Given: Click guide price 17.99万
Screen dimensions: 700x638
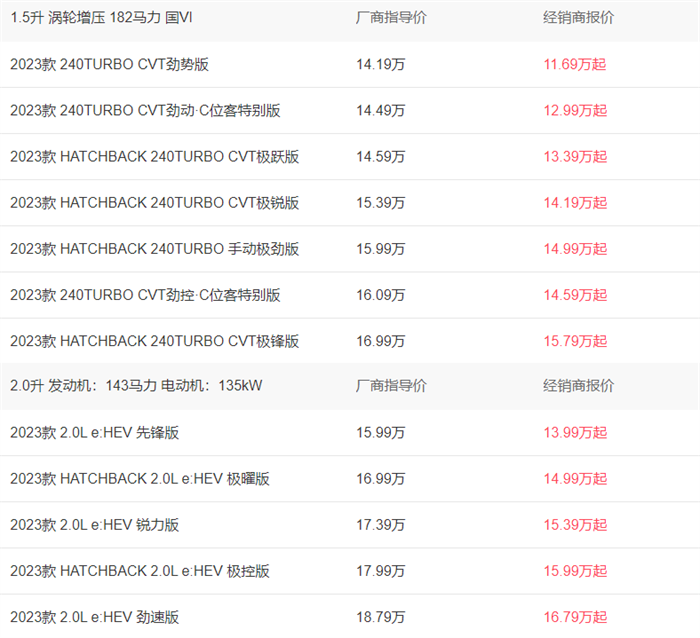Looking at the screenshot, I should tap(380, 571).
